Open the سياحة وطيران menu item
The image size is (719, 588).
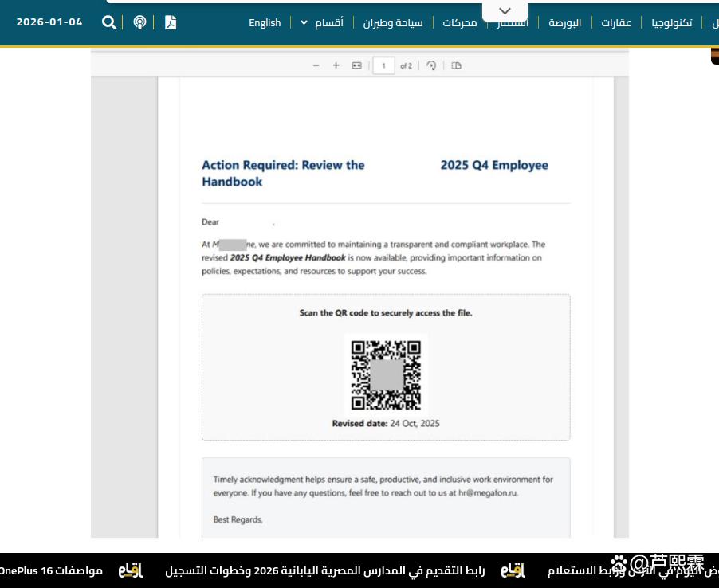[393, 22]
